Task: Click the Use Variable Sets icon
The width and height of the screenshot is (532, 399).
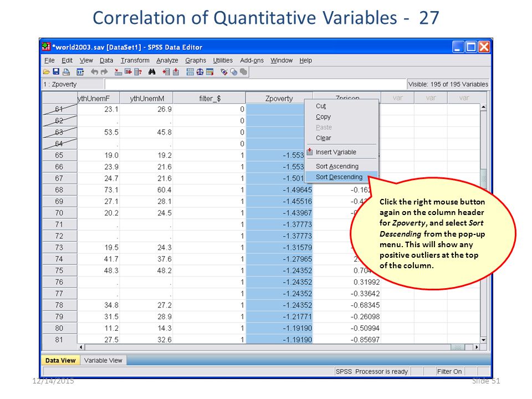Action: [233, 72]
